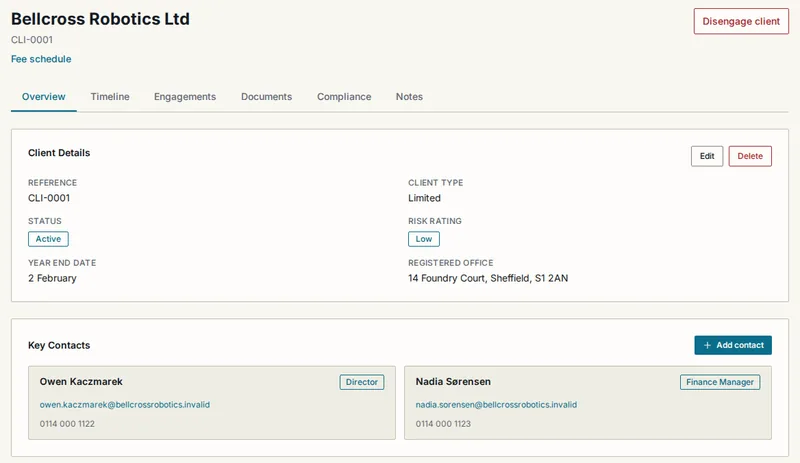Screen dimensions: 800x463
Task: Click the Key Contacts section title
Action: click(59, 345)
